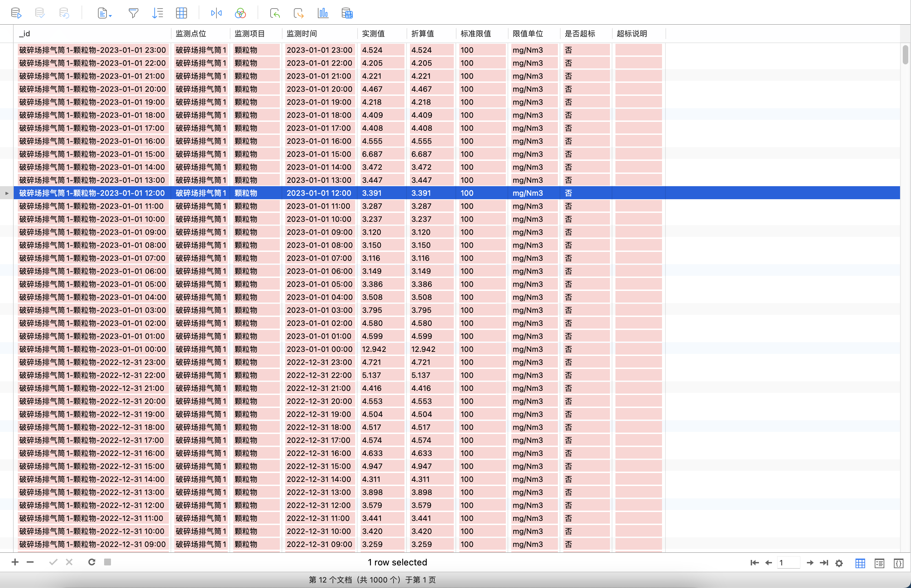Image resolution: width=911 pixels, height=588 pixels.
Task: Select the 监测时间 cell 2023-01-01 12:00
Action: (320, 193)
